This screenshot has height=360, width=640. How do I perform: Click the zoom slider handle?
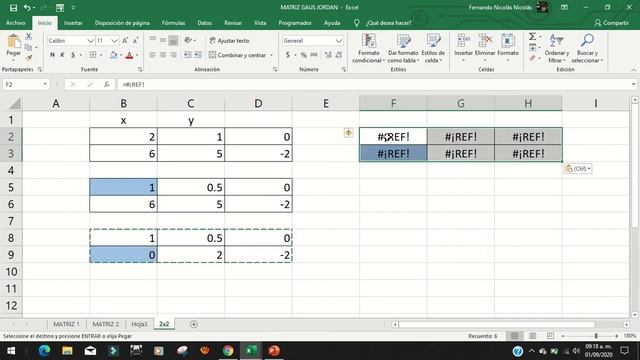tap(596, 336)
